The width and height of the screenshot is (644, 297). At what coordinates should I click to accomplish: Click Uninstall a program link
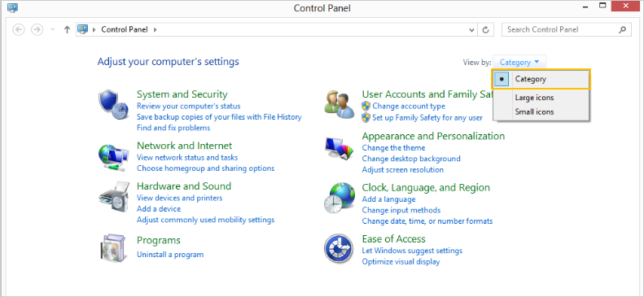[170, 255]
